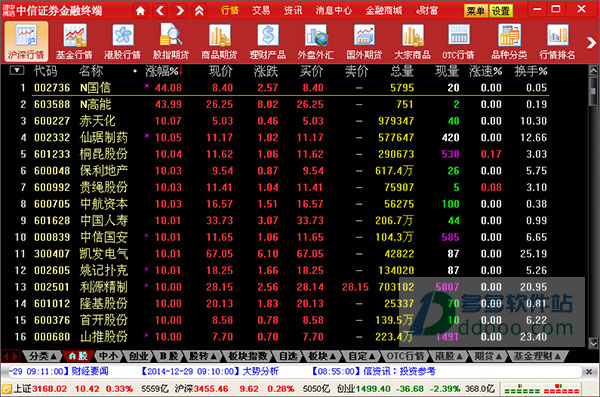This screenshot has height=397, width=600.
Task: Expand the 板块 tab menu
Action: (x=322, y=356)
